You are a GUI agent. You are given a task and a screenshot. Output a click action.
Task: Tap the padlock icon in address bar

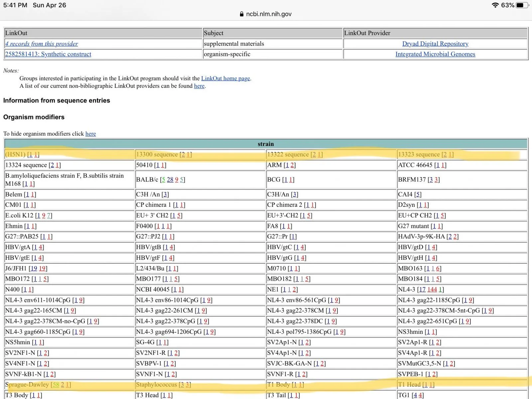pyautogui.click(x=241, y=14)
